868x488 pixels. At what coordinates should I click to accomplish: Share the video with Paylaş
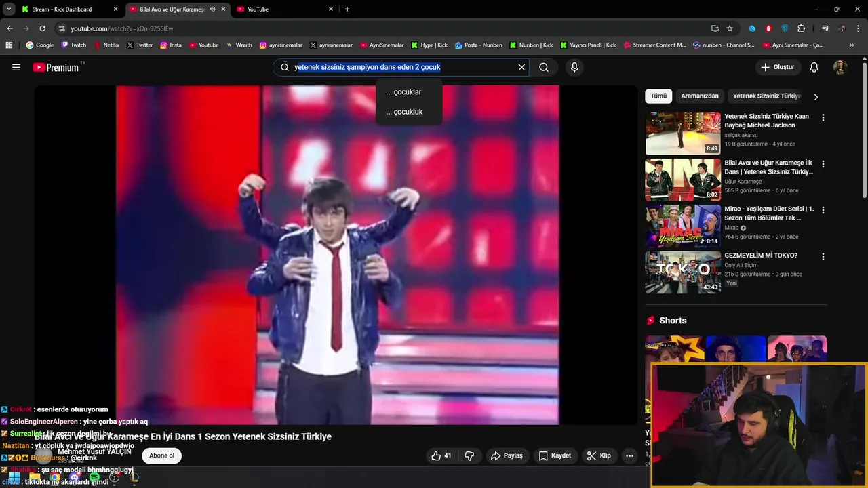507,455
